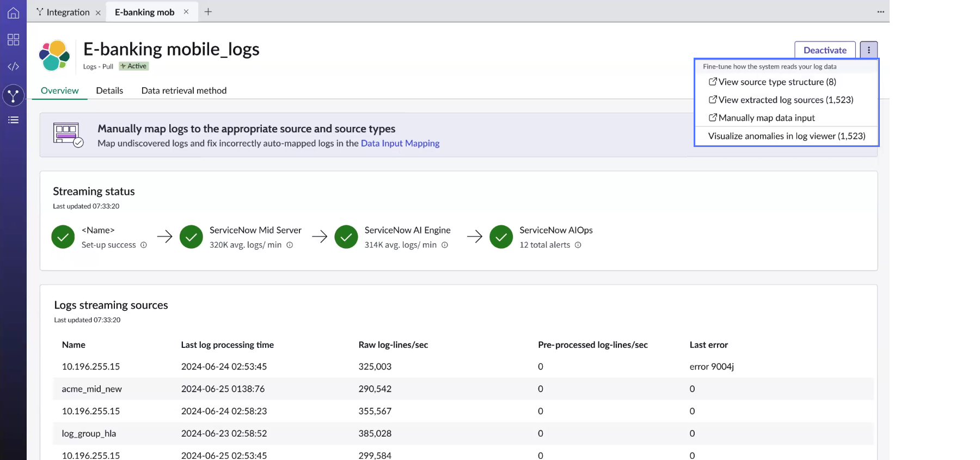
Task: Choose View source type structure (8)
Action: pyautogui.click(x=777, y=82)
